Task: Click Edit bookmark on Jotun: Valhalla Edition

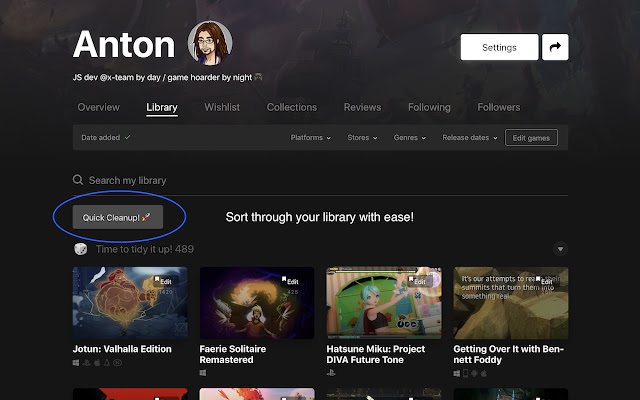Action: [x=163, y=282]
